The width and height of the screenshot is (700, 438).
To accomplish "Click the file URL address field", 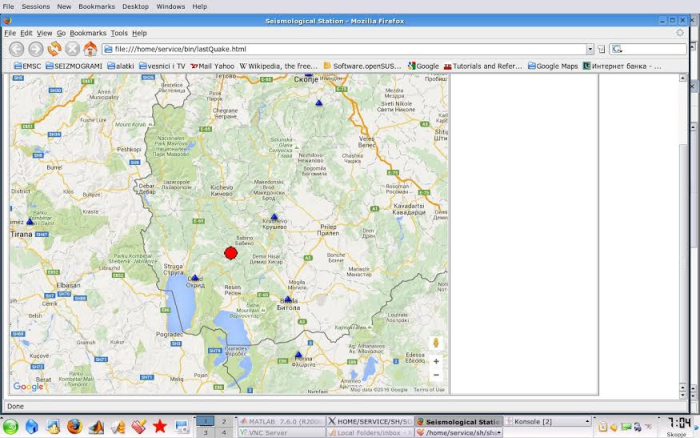I will [340, 49].
